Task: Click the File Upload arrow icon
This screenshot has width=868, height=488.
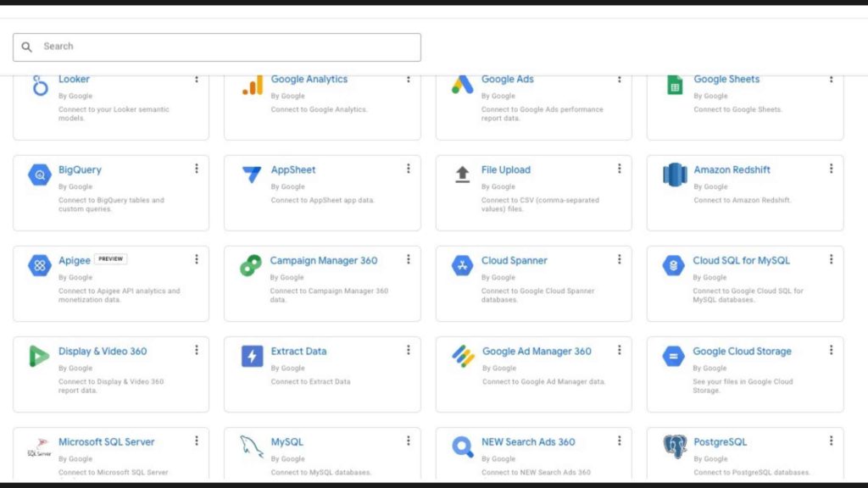Action: pyautogui.click(x=462, y=175)
